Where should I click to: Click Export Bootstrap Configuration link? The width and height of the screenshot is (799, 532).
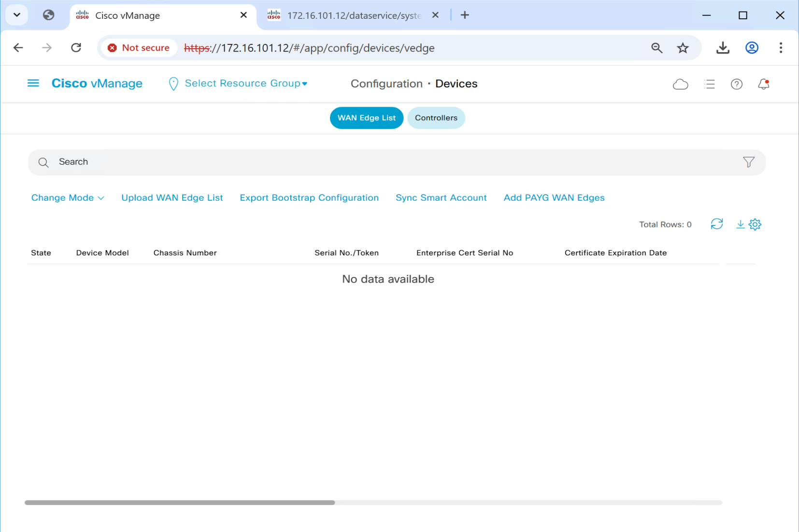click(x=309, y=198)
